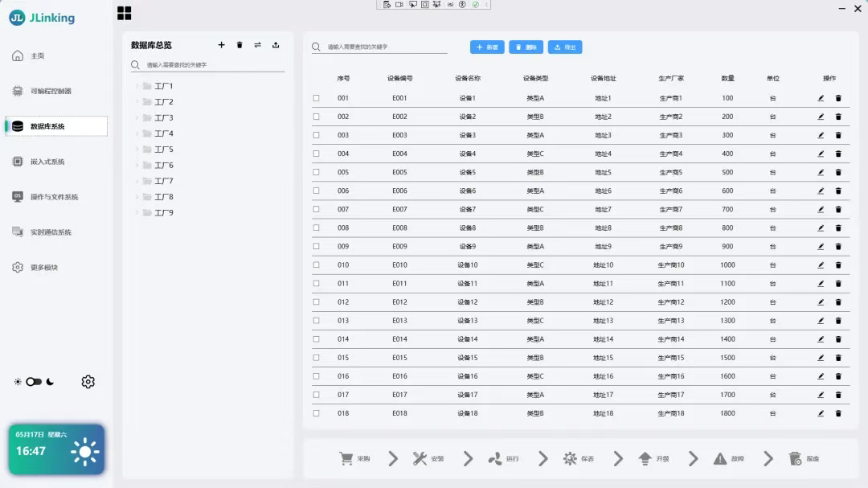Delete device 设备3 with its trash icon

click(837, 134)
